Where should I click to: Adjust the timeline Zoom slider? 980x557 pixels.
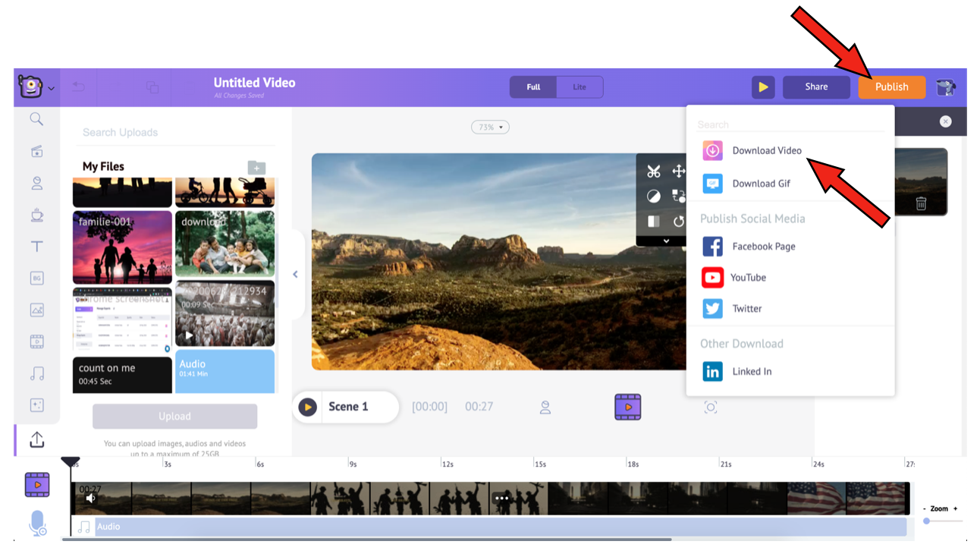927,521
